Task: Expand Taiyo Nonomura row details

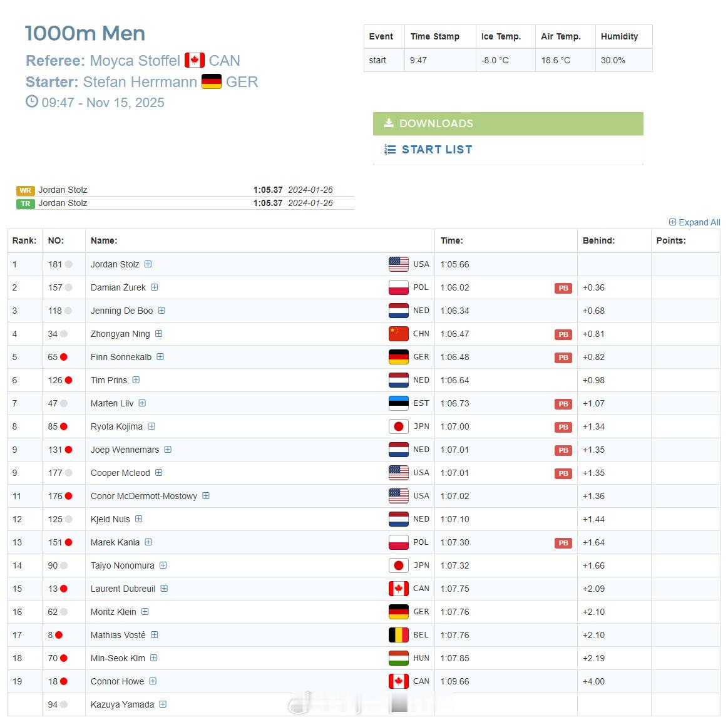Action: 163,565
